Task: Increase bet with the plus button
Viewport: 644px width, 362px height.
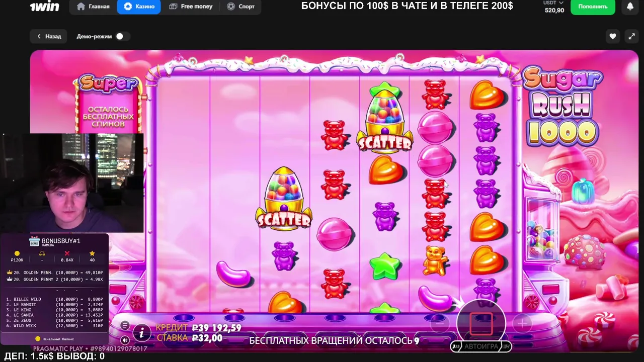Action: click(x=522, y=323)
